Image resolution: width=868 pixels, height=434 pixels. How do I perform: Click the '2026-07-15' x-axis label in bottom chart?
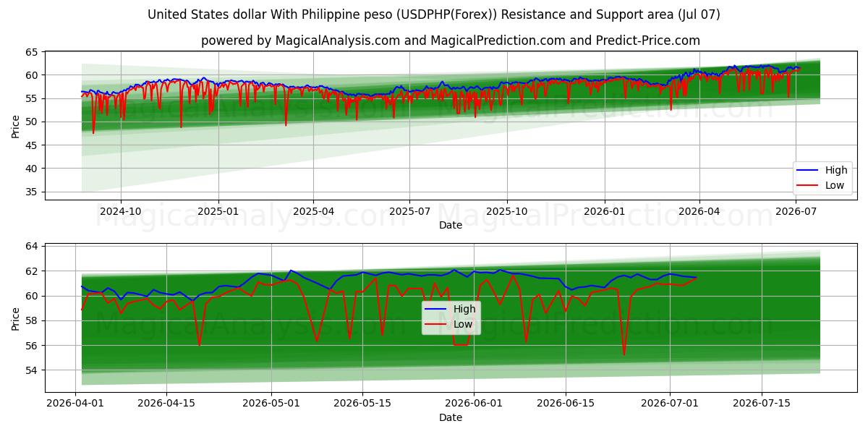pyautogui.click(x=761, y=404)
